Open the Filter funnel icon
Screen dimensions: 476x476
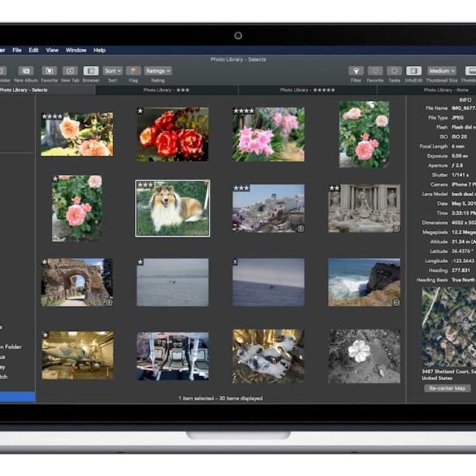[x=356, y=71]
